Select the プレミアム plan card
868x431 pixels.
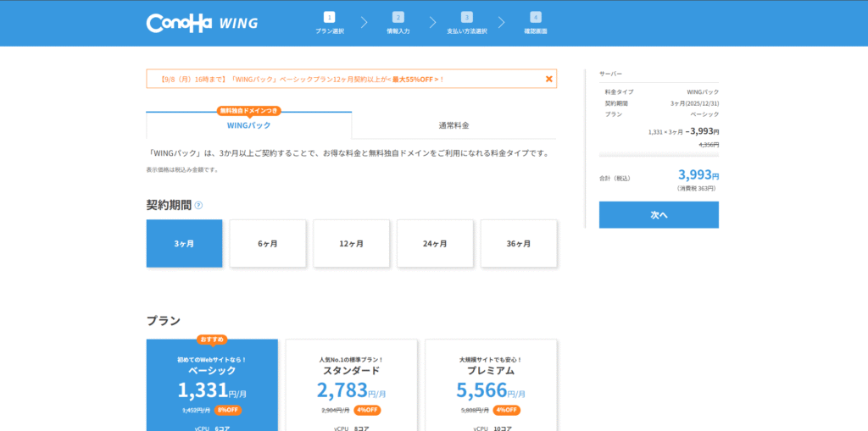491,385
